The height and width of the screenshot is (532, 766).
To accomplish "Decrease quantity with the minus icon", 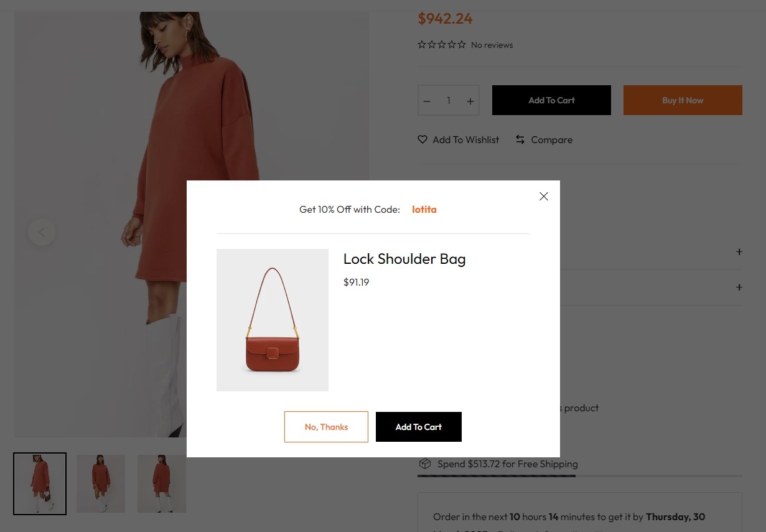I will [427, 101].
